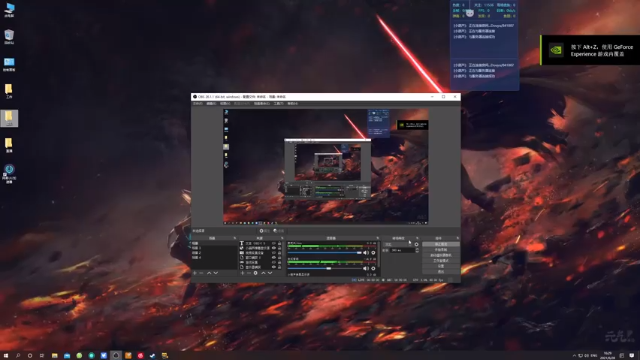The width and height of the screenshot is (640, 360).
Task: Open the scene transition type dropdown
Action: click(398, 244)
